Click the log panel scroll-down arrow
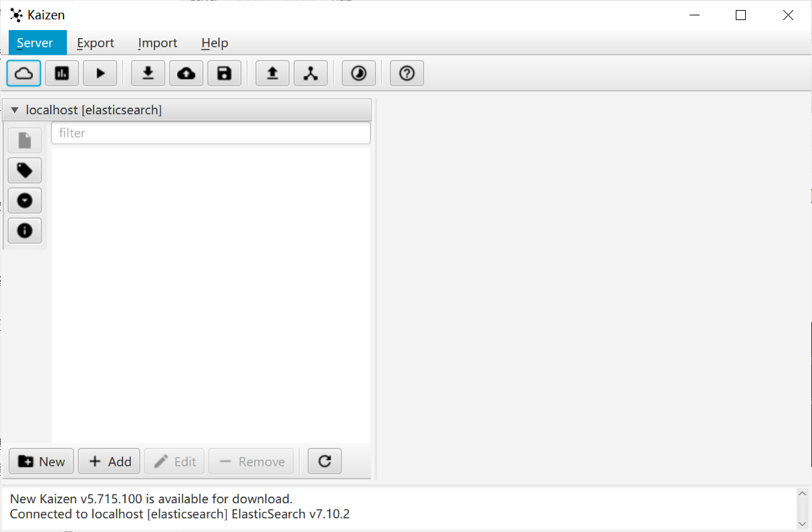Screen dimensions: 812x532 [x=803, y=523]
